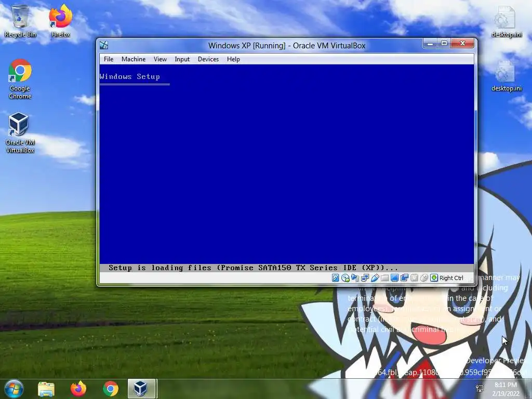532x399 pixels.
Task: Select the Google Chrome desktop shortcut
Action: (x=20, y=79)
